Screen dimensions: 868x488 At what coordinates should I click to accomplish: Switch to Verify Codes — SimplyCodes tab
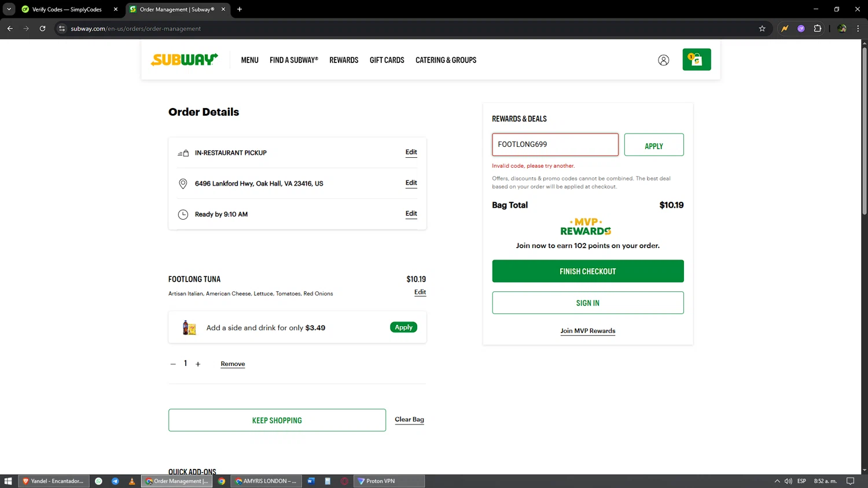(x=67, y=9)
